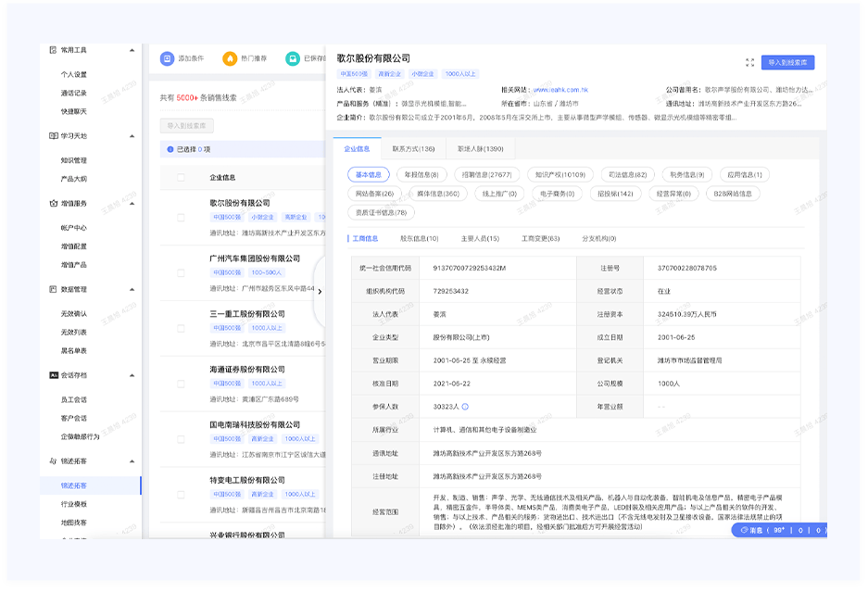Click the 学习天地 book icon
This screenshot has width=868, height=592.
point(53,135)
